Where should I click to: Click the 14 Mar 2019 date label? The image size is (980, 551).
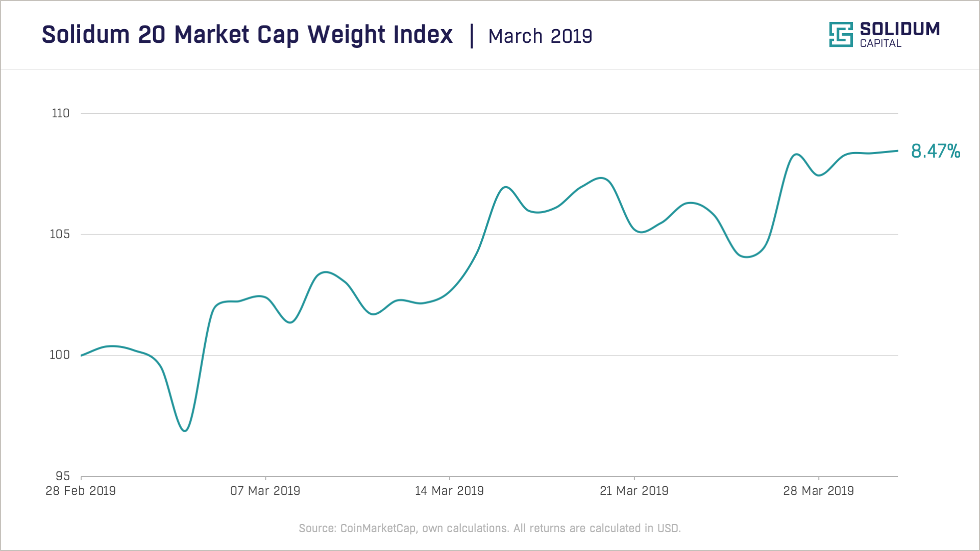tap(449, 491)
